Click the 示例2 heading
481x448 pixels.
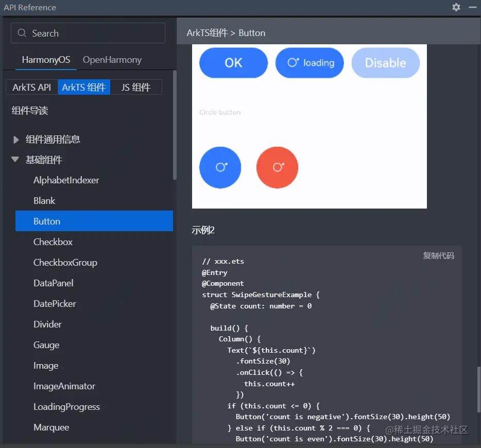pyautogui.click(x=203, y=230)
